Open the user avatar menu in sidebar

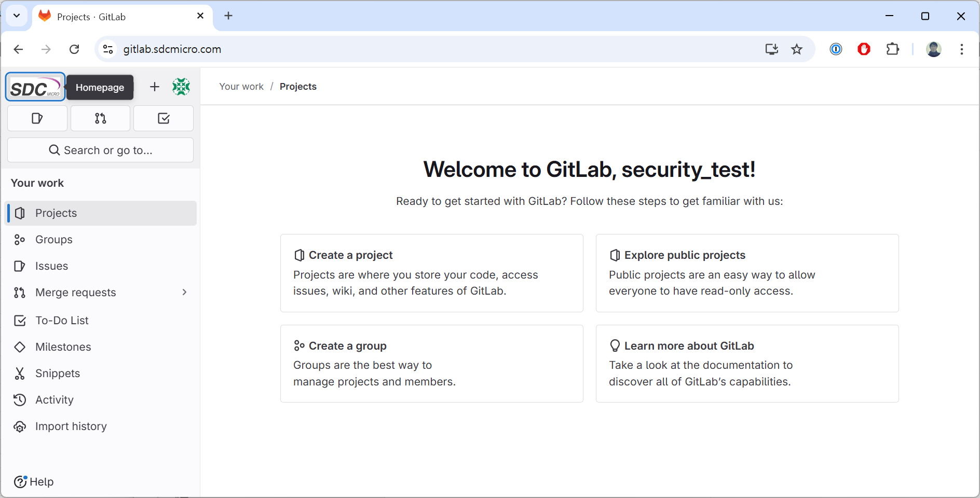coord(181,87)
